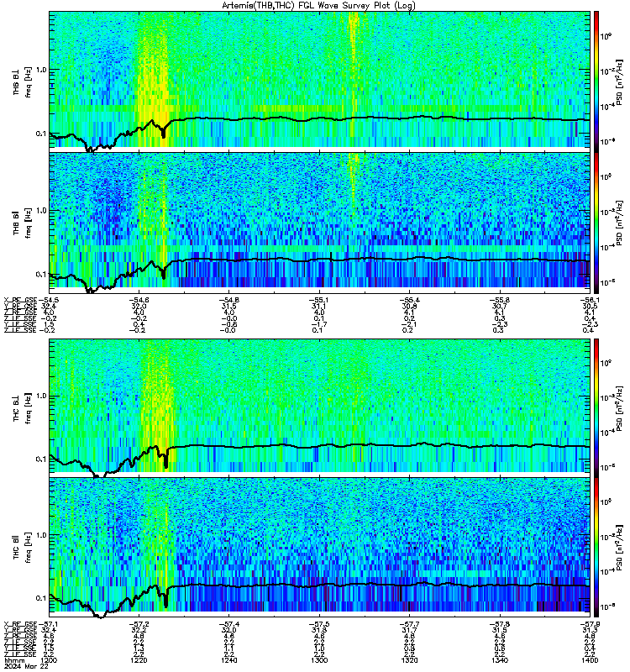The width and height of the screenshot is (630, 672).
Task: Click the 0.1 frequency tick of THB B∥ panel
Action: (x=40, y=275)
